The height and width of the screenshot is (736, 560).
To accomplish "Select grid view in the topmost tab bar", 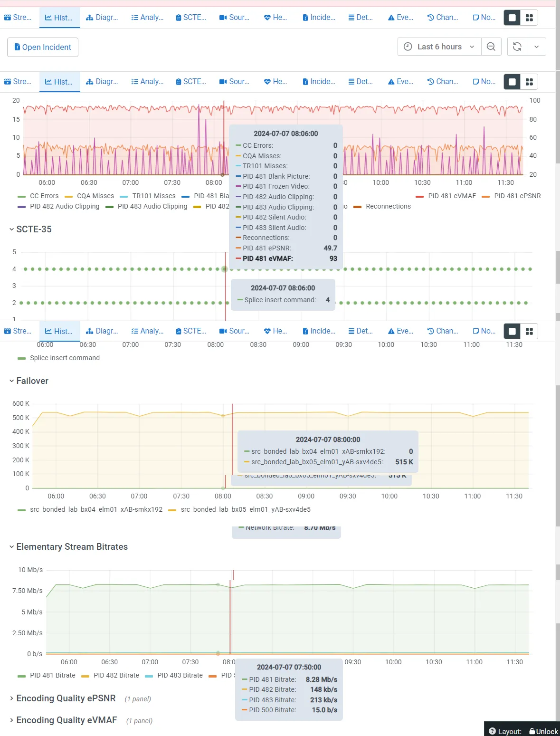I will coord(529,18).
